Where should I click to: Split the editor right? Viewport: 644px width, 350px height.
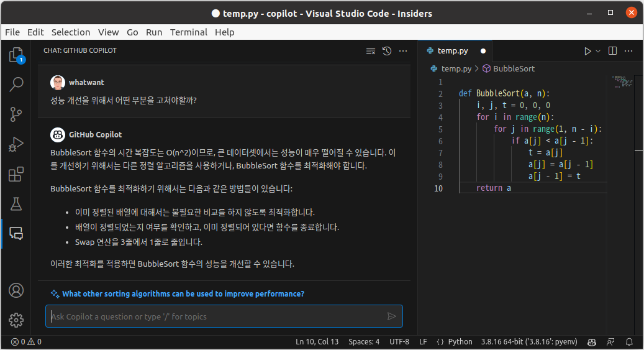(x=612, y=51)
